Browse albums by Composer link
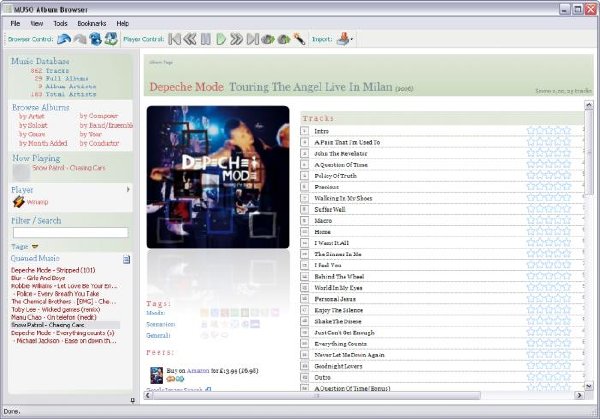This screenshot has width=600, height=419. 99,116
